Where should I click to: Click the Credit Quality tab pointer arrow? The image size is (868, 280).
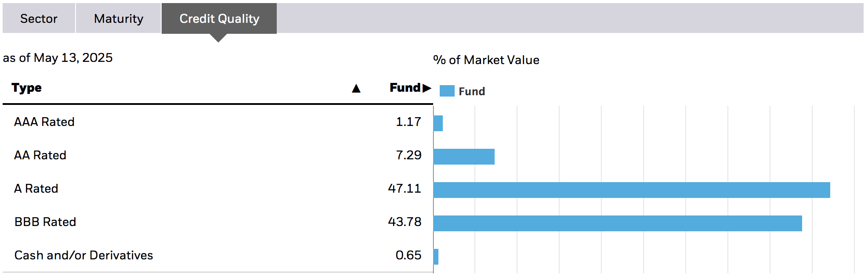tap(218, 39)
